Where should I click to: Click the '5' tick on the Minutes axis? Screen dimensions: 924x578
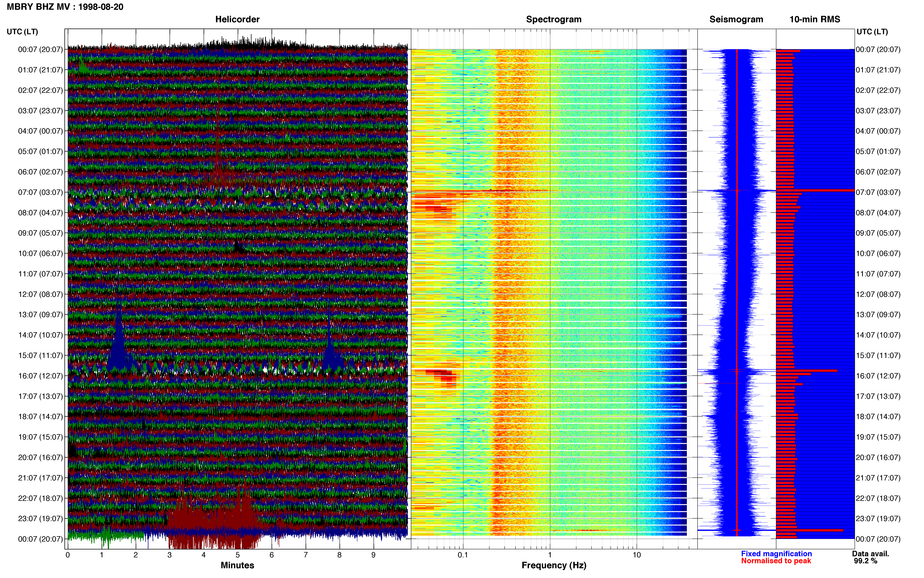237,555
